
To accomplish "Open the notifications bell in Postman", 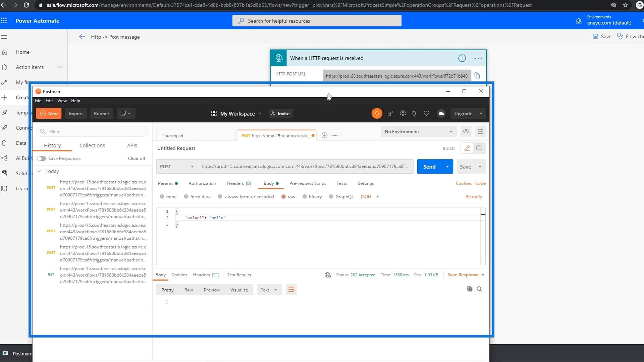I will click(414, 114).
